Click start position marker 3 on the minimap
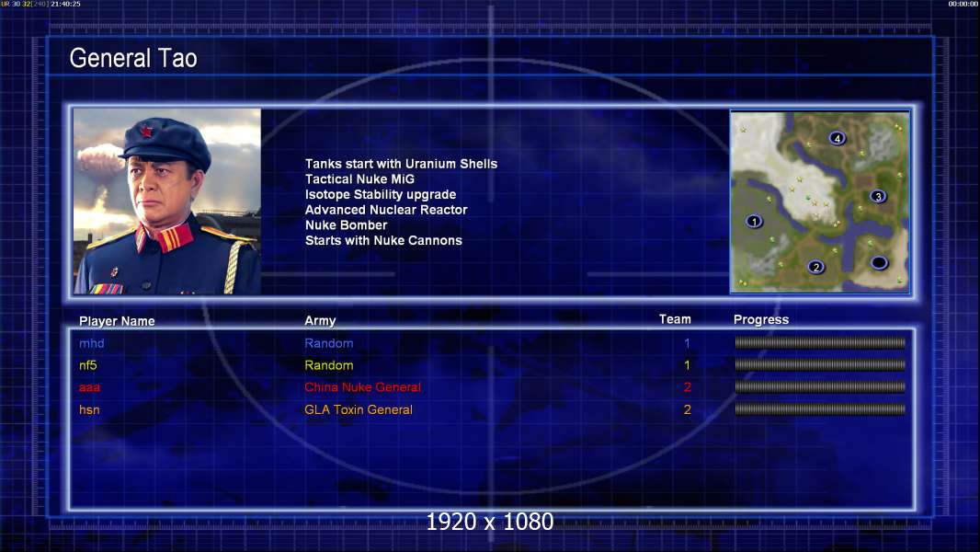 (878, 196)
